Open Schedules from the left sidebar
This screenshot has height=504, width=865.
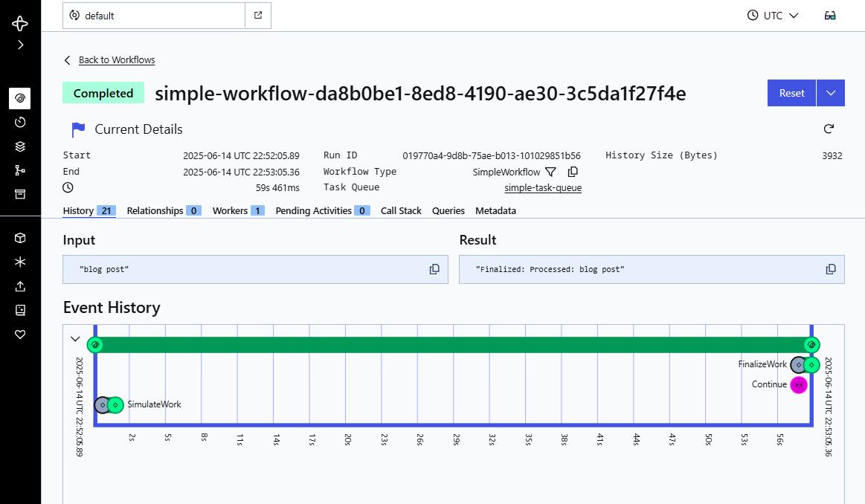(x=20, y=122)
